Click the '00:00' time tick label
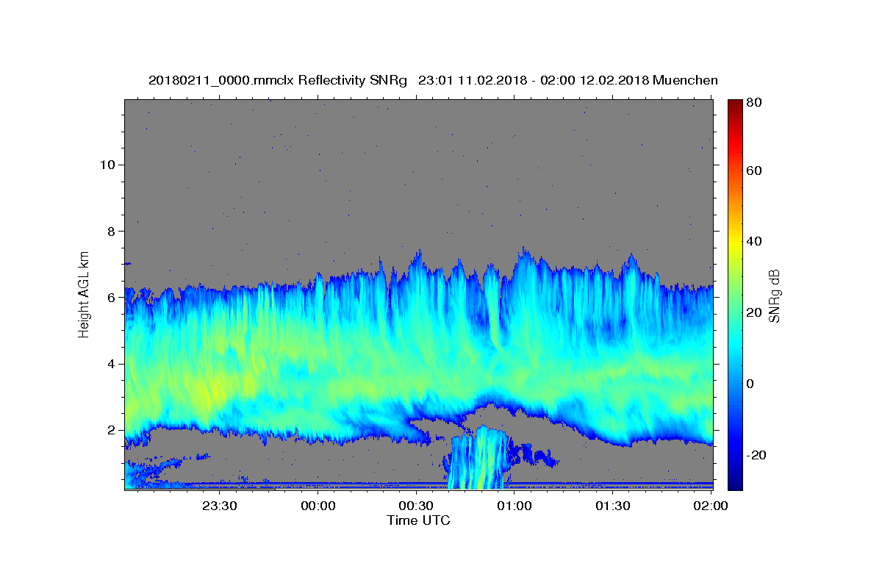882x588 pixels. (318, 506)
